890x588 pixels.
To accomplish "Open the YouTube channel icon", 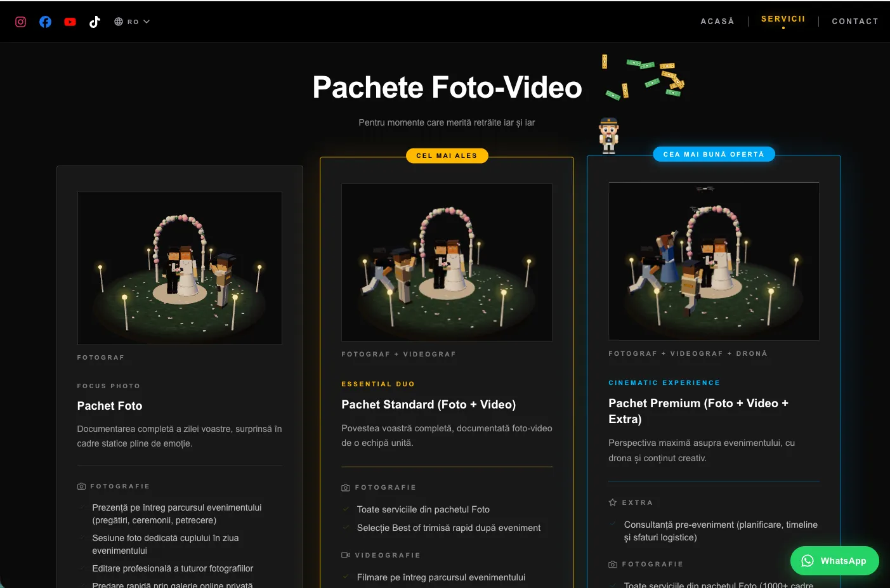I will click(x=70, y=22).
